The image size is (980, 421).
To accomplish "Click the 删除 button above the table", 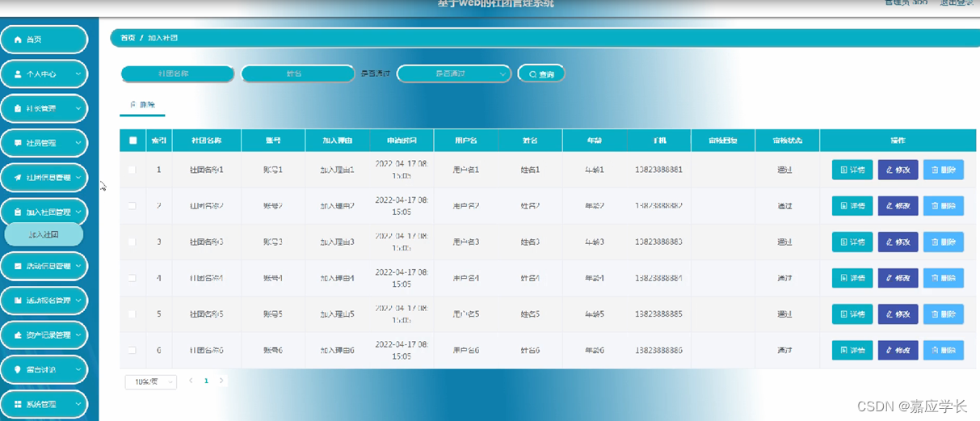I will (x=142, y=105).
